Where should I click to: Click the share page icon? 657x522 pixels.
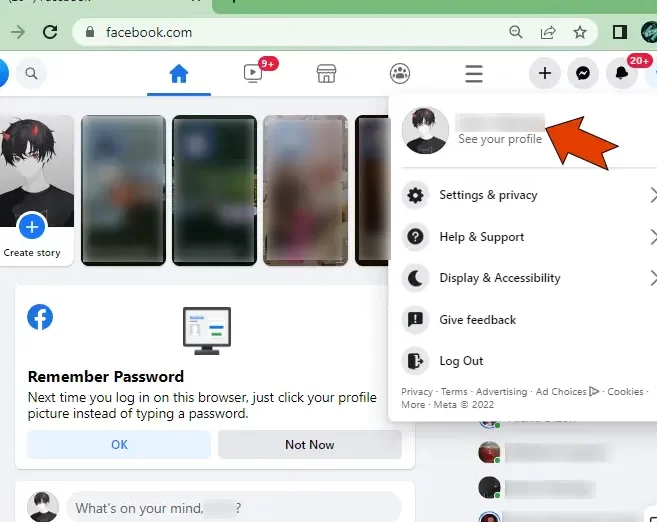tap(548, 32)
